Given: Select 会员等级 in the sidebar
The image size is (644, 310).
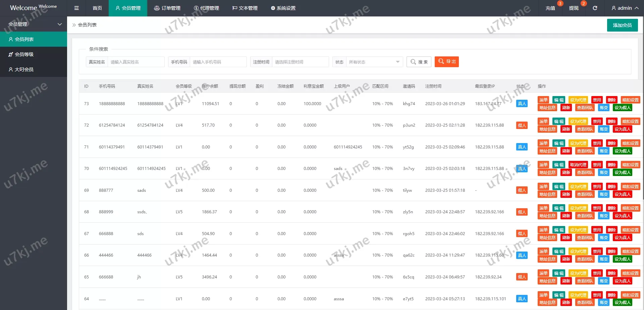Looking at the screenshot, I should click(x=24, y=54).
